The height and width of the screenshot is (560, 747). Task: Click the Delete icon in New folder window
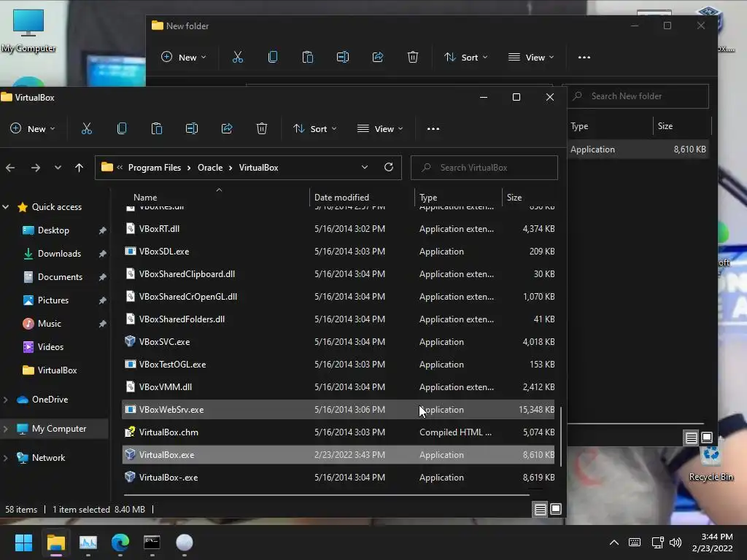point(413,57)
